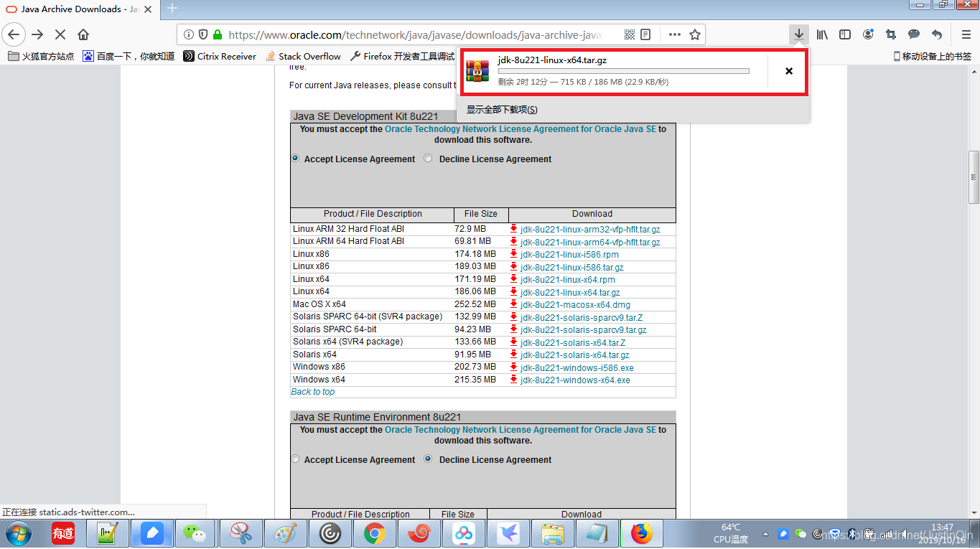The width and height of the screenshot is (980, 549).
Task: Select Accept License Agreement for Runtime Environment
Action: (x=296, y=459)
